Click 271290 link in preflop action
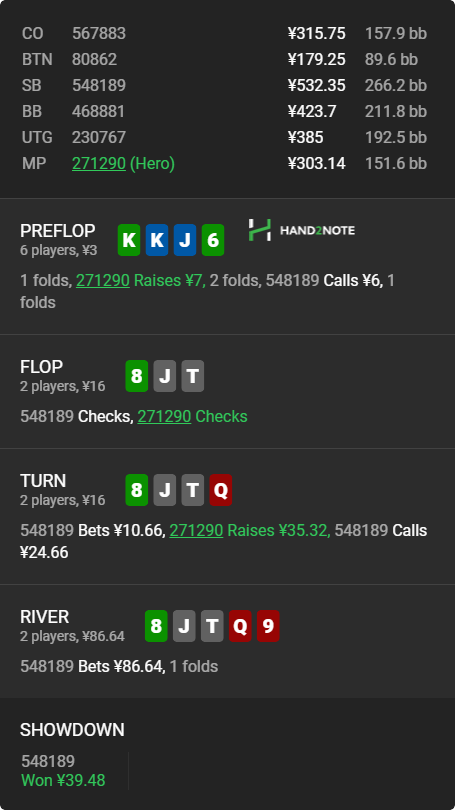This screenshot has height=810, width=455. 102,281
